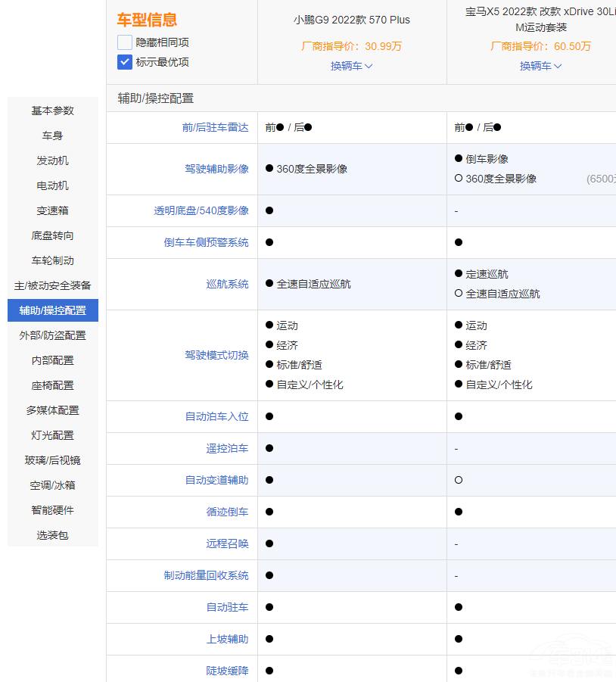Select 车身 sidebar item
Viewport: 616px width, 682px height.
(53, 135)
